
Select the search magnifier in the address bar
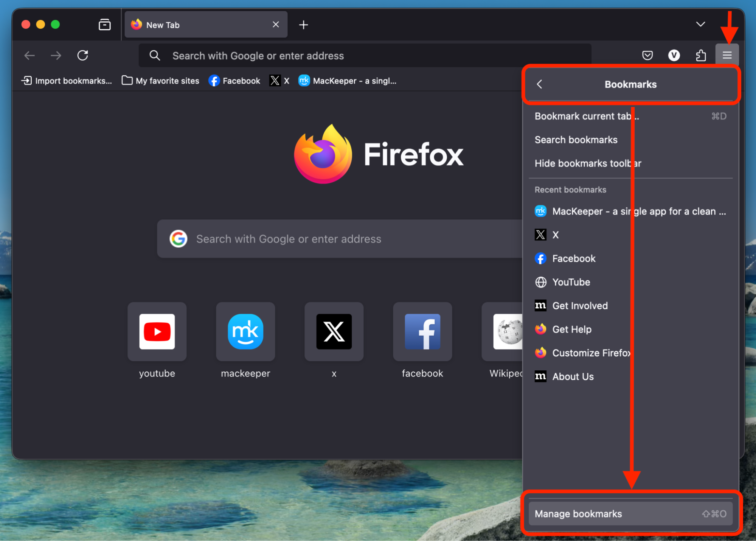(155, 55)
